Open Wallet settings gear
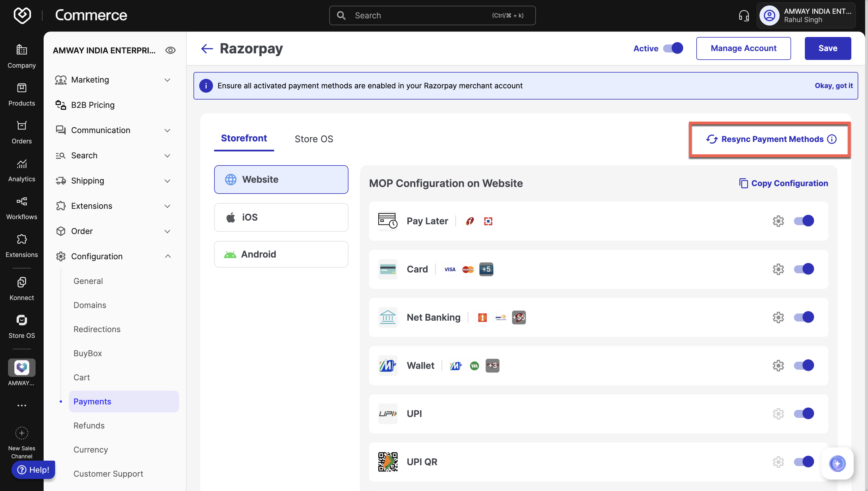The height and width of the screenshot is (491, 868). coord(778,366)
